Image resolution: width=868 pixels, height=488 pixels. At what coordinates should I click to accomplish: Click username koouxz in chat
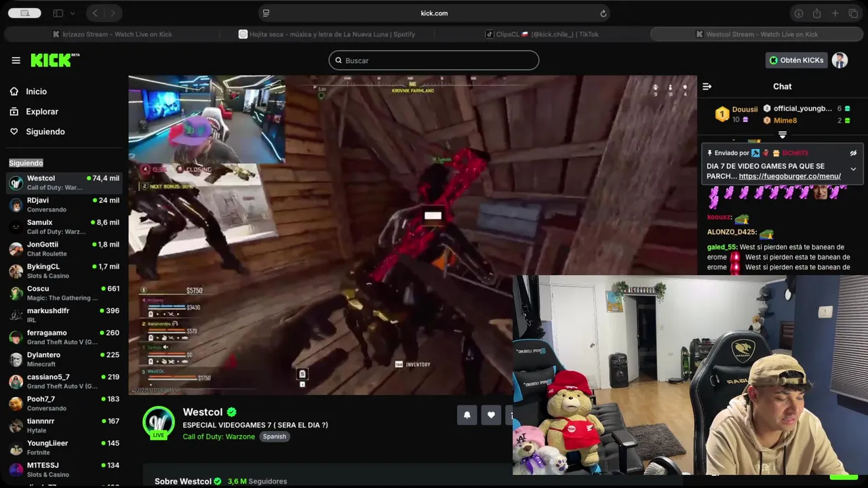click(x=719, y=218)
